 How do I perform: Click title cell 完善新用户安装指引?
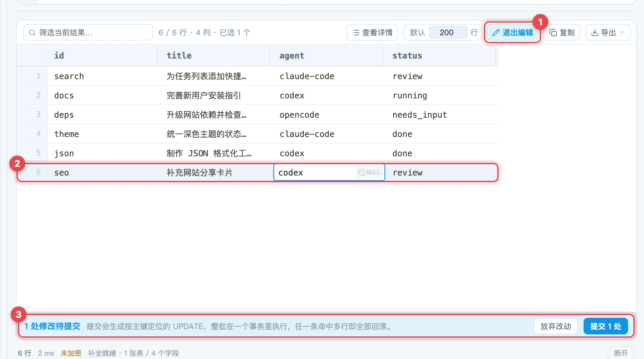(213, 95)
